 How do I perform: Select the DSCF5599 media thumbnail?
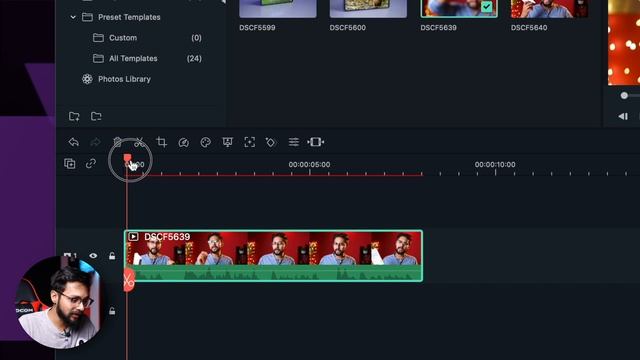[x=278, y=9]
